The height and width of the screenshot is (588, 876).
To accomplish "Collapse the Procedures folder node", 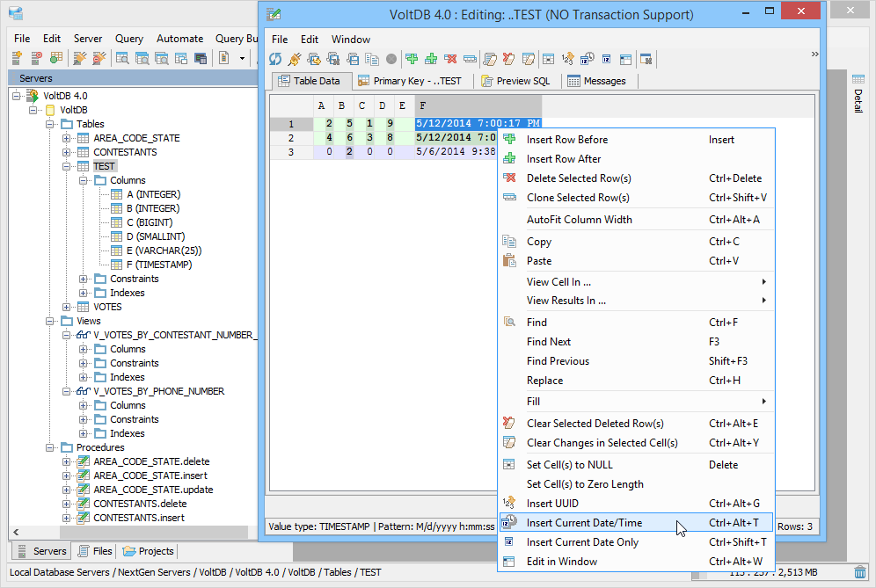I will click(x=50, y=447).
